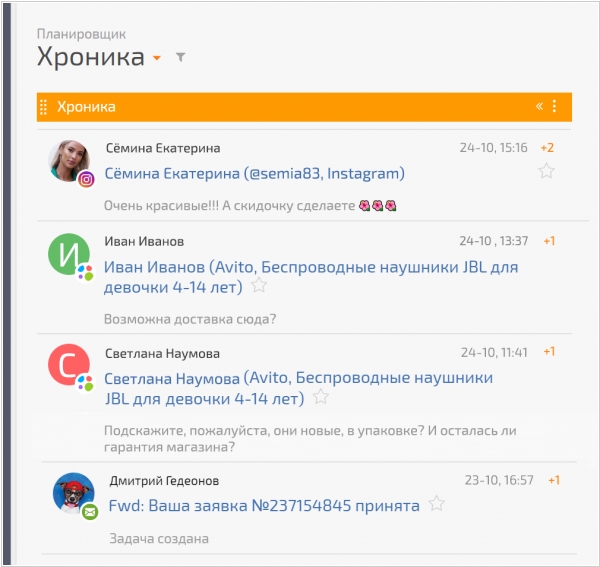Click timestamp 24-10, 13:37
Screen dimensions: 600x567
click(x=494, y=241)
